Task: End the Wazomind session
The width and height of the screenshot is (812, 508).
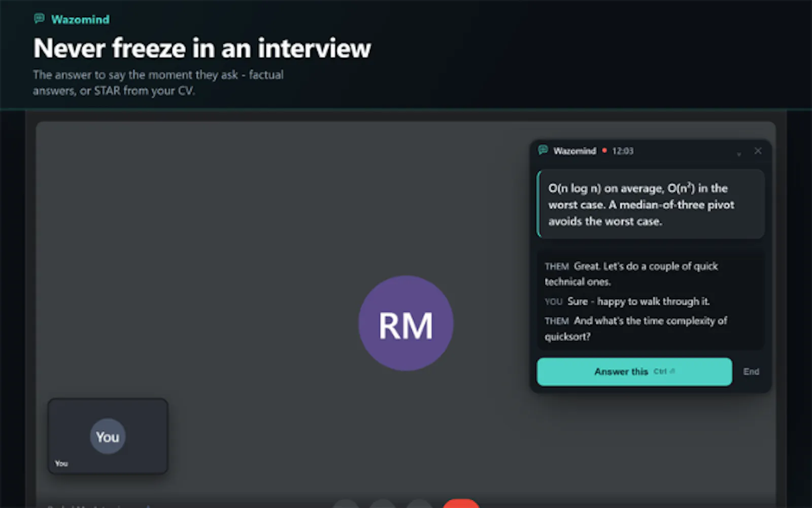Action: click(751, 372)
